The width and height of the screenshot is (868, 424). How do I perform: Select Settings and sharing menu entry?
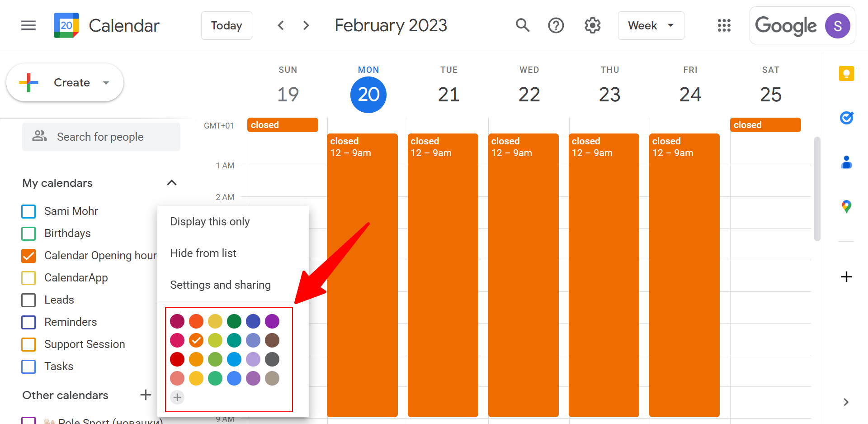click(x=220, y=285)
